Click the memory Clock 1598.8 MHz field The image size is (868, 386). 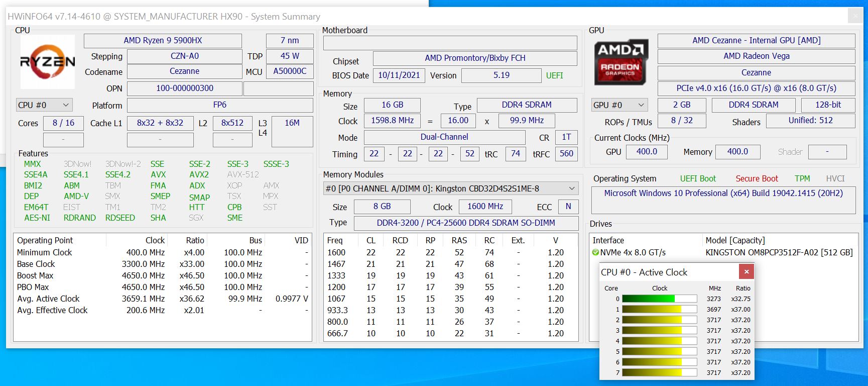pyautogui.click(x=392, y=121)
